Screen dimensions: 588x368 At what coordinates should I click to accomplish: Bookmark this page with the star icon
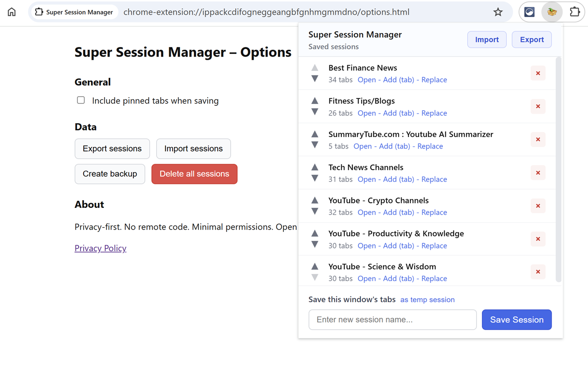[x=498, y=12]
